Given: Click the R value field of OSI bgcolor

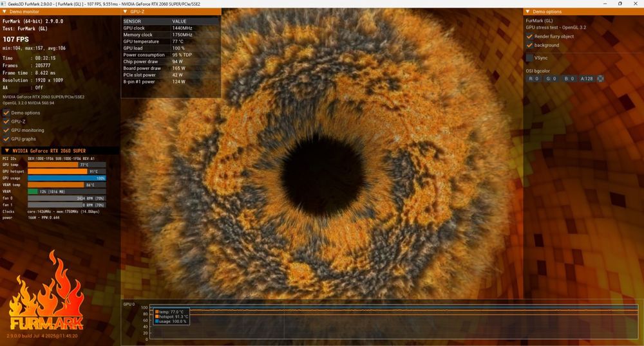Looking at the screenshot, I should [x=533, y=78].
